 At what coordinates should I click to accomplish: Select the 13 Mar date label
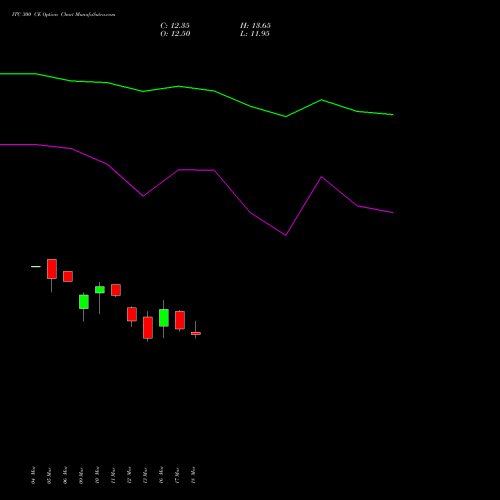(x=145, y=475)
